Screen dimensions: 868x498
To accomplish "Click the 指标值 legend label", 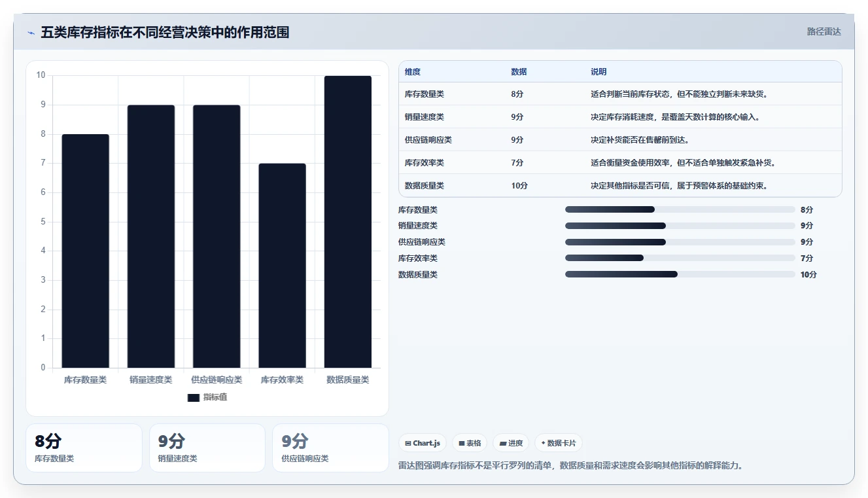I will click(215, 397).
